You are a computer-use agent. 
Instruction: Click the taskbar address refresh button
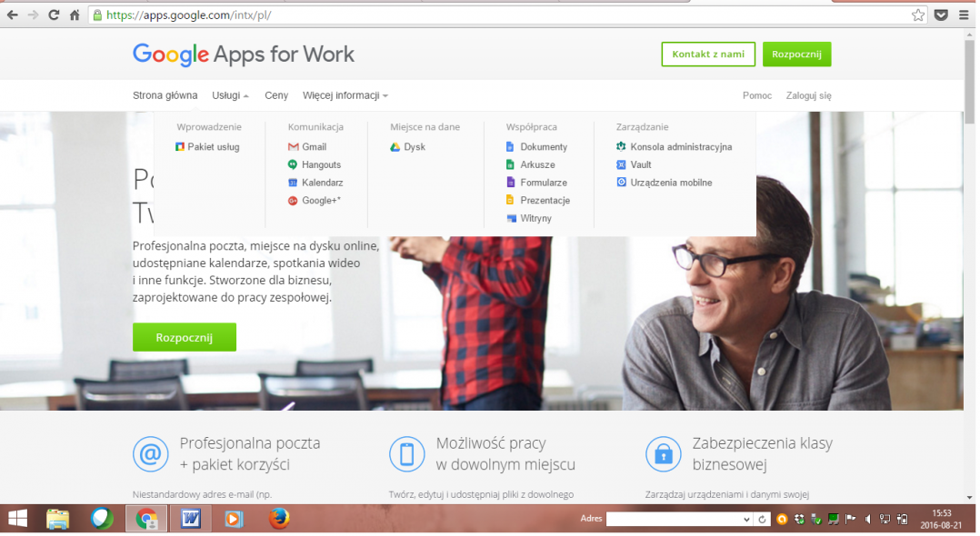click(762, 519)
